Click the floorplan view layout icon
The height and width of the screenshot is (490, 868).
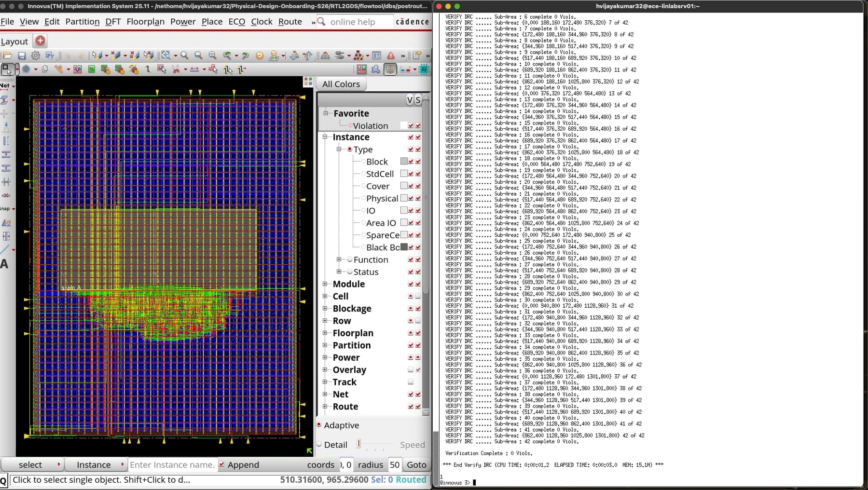tap(361, 69)
